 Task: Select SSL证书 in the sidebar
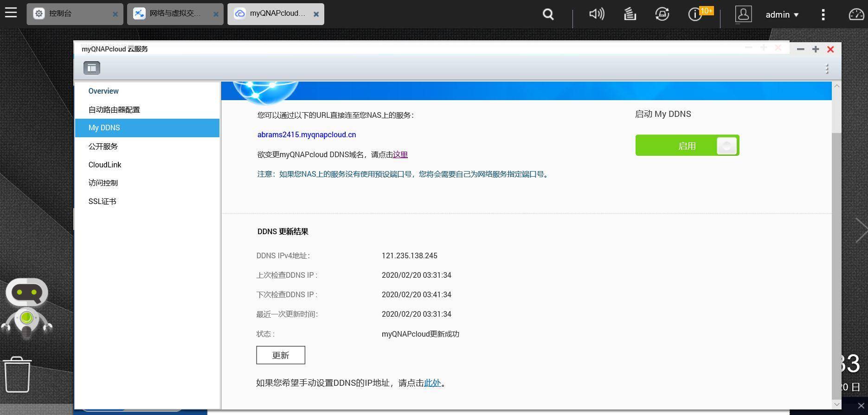coord(147,201)
